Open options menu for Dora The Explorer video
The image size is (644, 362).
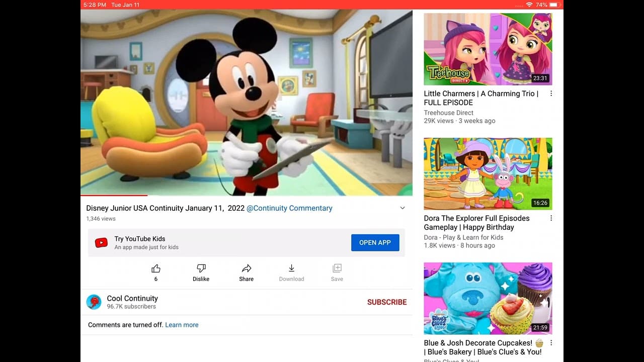pyautogui.click(x=551, y=218)
